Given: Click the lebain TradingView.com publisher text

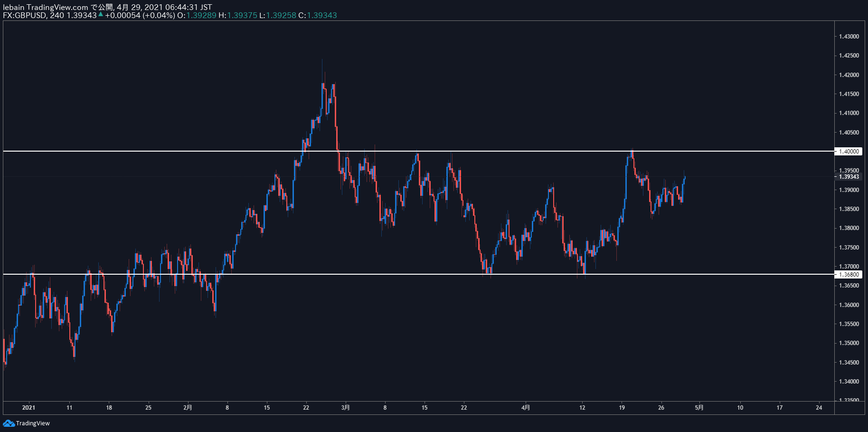Looking at the screenshot, I should tap(46, 7).
